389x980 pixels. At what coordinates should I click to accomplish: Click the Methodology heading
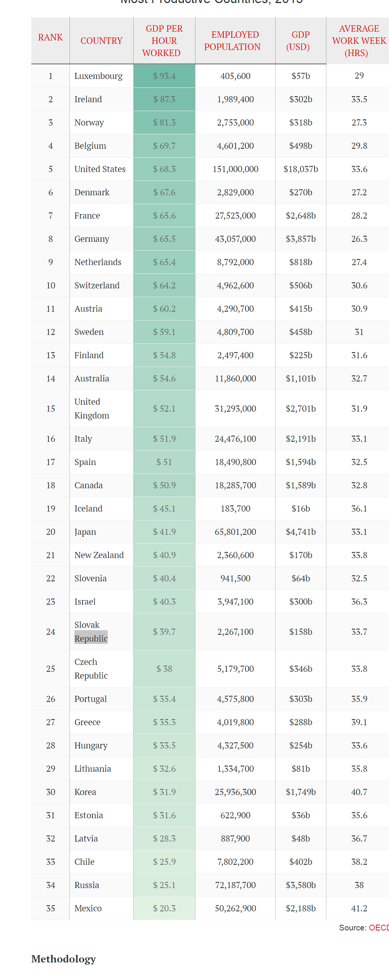(64, 959)
